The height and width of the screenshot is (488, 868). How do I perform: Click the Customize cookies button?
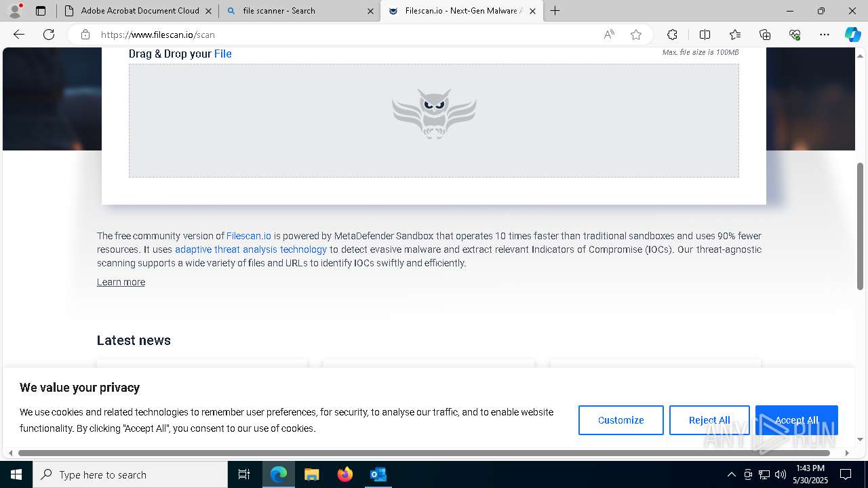click(x=620, y=420)
